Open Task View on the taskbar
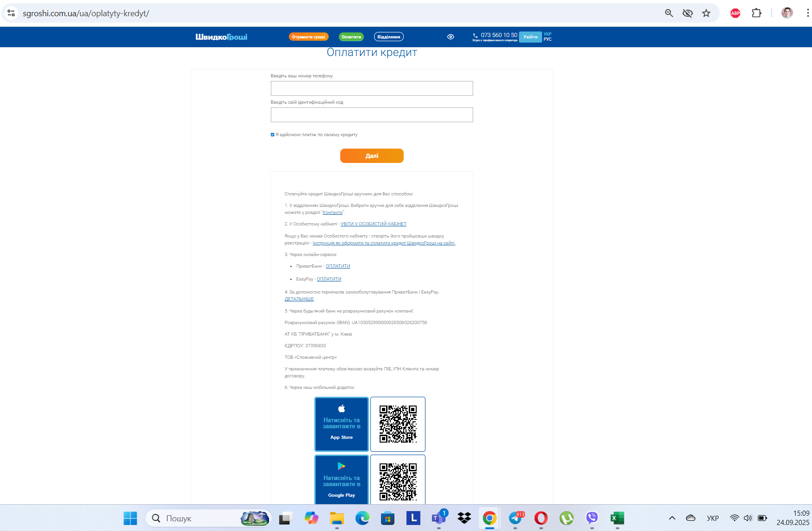The image size is (812, 531). pos(286,518)
